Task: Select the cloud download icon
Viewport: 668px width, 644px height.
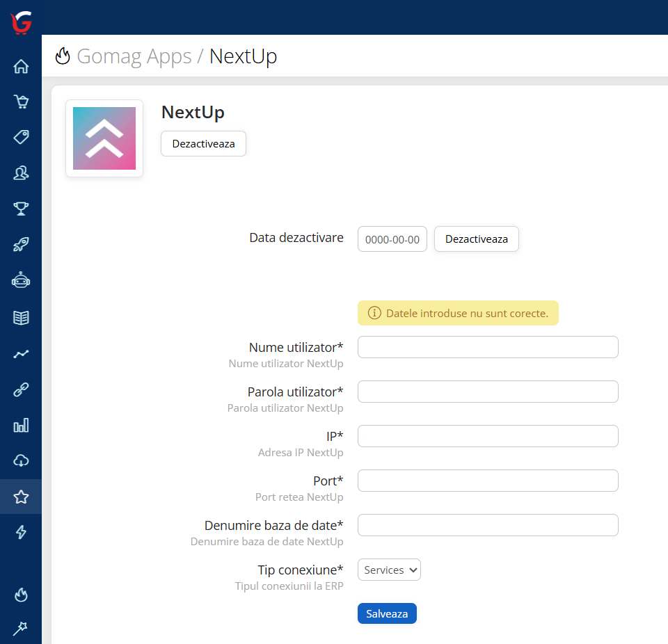Action: pyautogui.click(x=21, y=460)
